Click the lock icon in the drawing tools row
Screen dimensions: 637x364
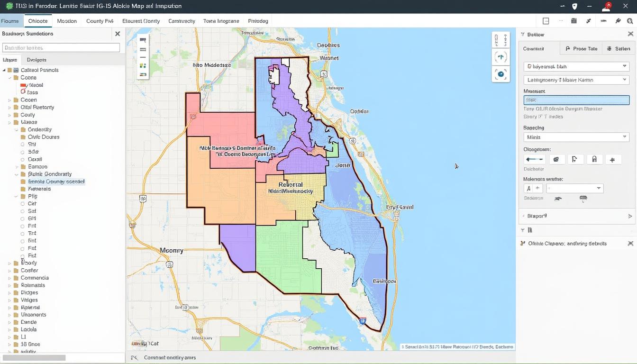coord(594,159)
